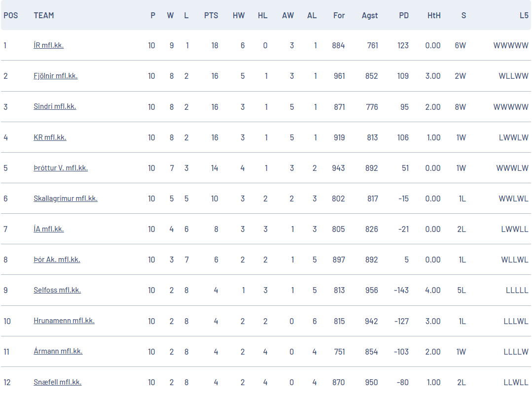This screenshot has width=532, height=396.
Task: Click the For column header
Action: pyautogui.click(x=339, y=16)
